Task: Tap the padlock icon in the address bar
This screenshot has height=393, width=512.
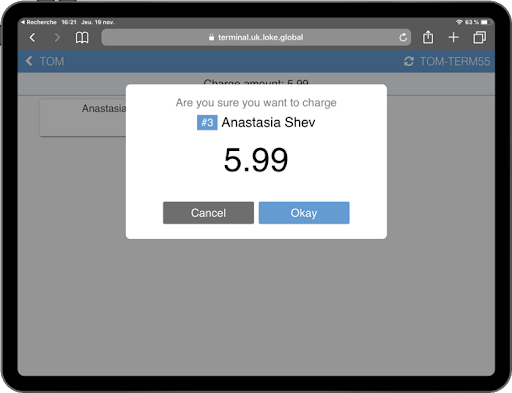Action: tap(211, 37)
